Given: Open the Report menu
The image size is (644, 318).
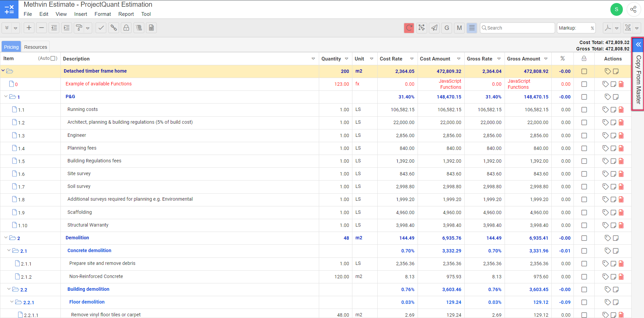Looking at the screenshot, I should coord(126,14).
